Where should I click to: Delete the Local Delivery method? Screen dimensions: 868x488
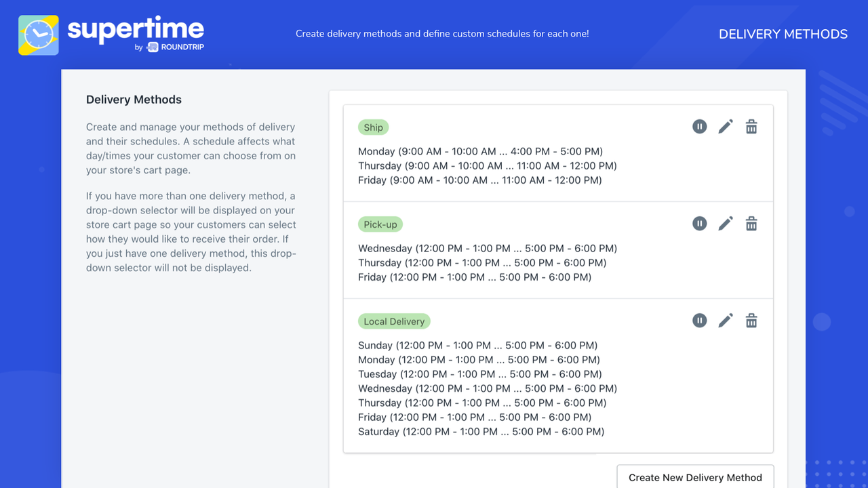pos(751,320)
